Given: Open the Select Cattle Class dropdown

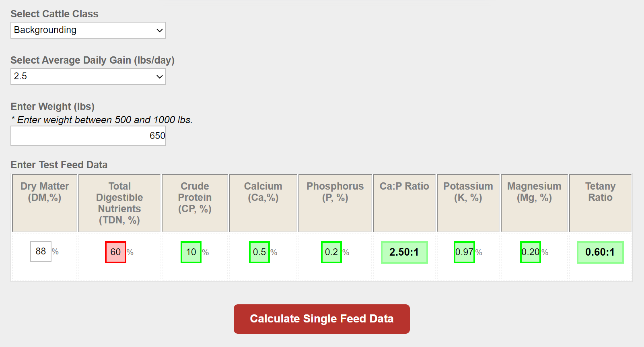Looking at the screenshot, I should point(88,30).
